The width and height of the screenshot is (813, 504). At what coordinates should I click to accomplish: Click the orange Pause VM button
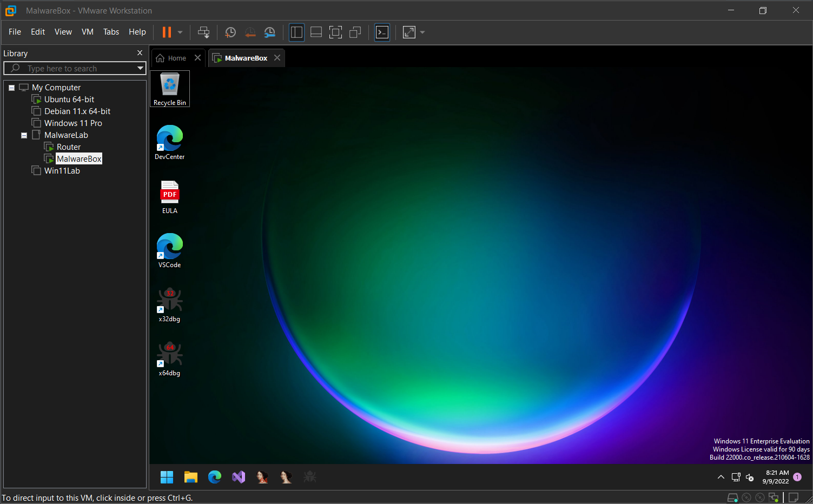point(167,32)
